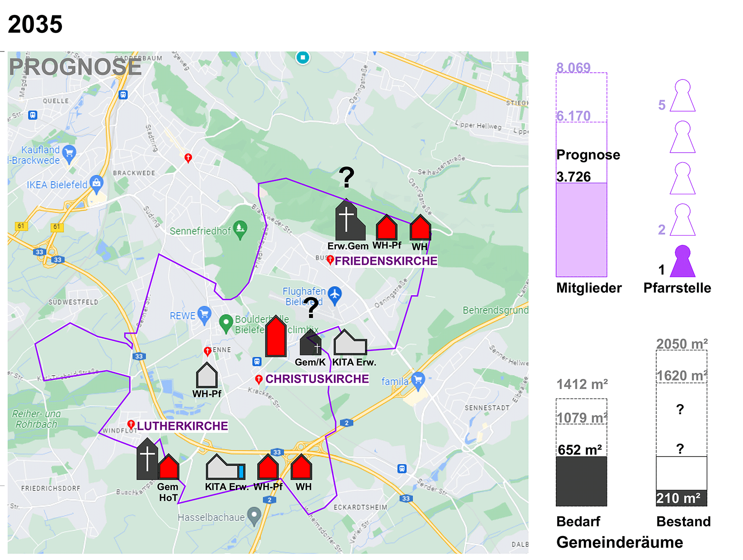Click the question mark above Gem/K

[311, 308]
